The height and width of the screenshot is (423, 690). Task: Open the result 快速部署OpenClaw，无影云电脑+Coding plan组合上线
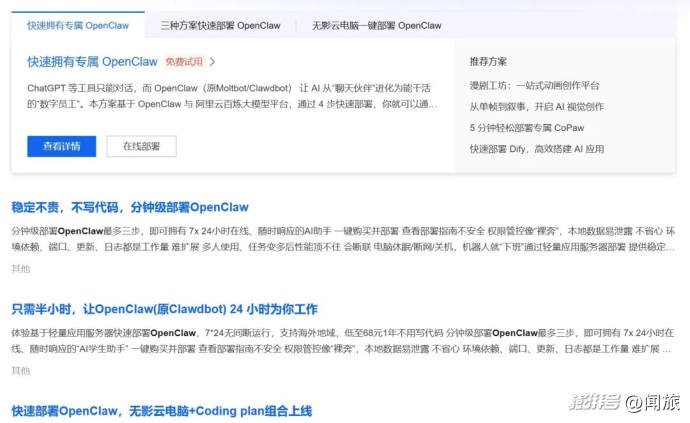click(162, 411)
